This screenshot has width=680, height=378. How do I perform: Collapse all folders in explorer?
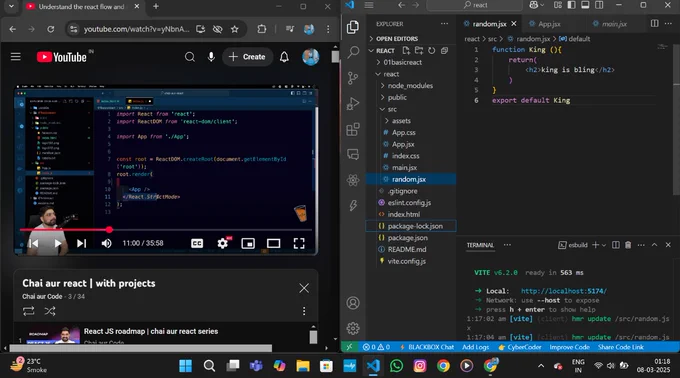tap(444, 51)
